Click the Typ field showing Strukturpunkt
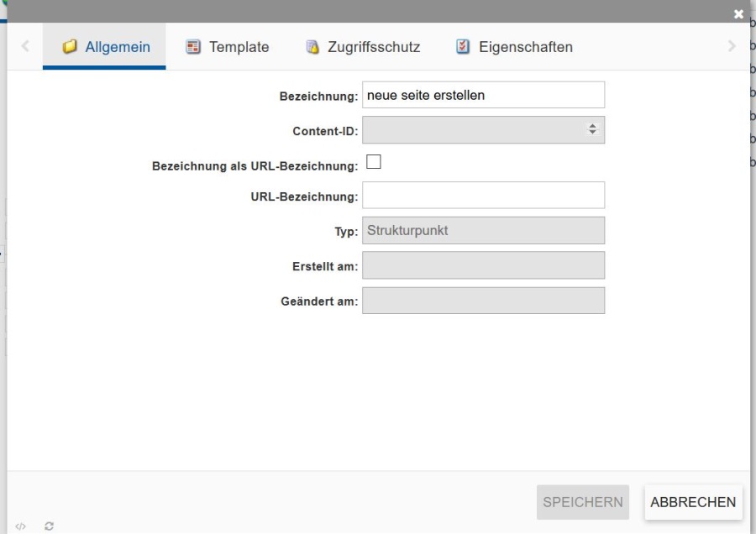This screenshot has height=534, width=756. [x=483, y=231]
